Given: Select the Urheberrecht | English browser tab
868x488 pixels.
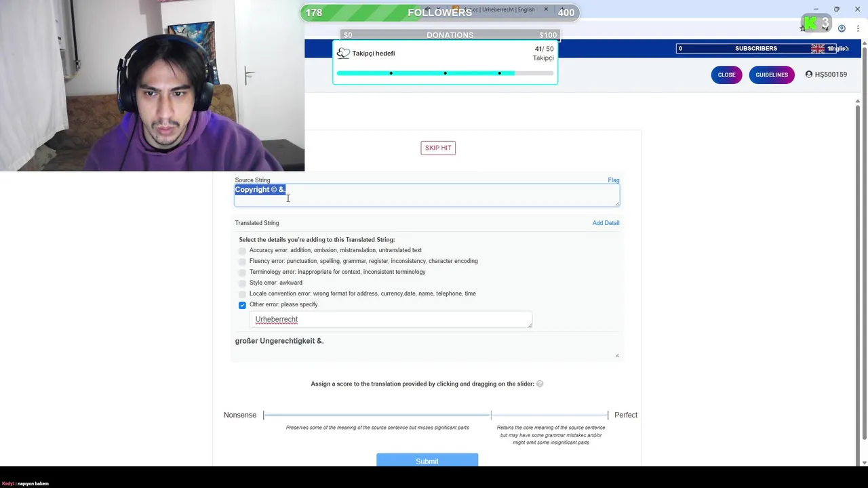Looking at the screenshot, I should click(500, 9).
